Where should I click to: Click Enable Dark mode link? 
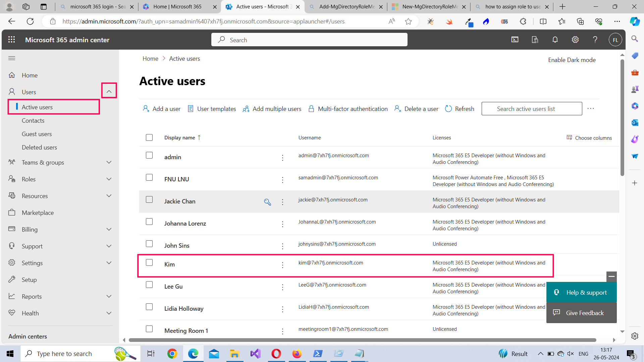tap(572, 60)
